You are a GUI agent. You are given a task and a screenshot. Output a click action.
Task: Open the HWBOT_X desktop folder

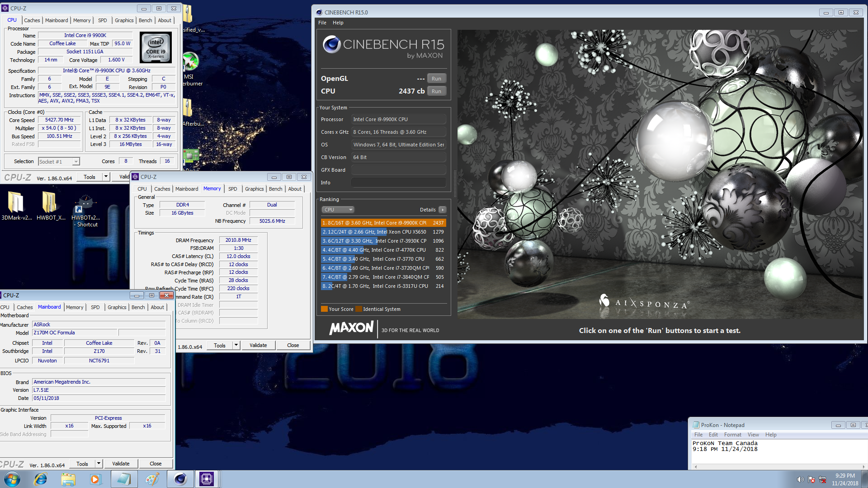point(51,206)
